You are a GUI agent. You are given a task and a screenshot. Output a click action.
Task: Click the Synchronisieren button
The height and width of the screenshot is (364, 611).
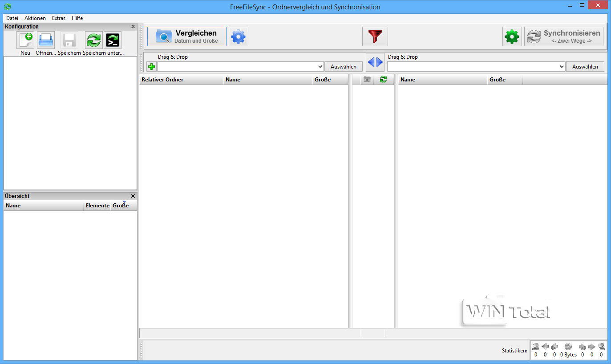click(564, 36)
